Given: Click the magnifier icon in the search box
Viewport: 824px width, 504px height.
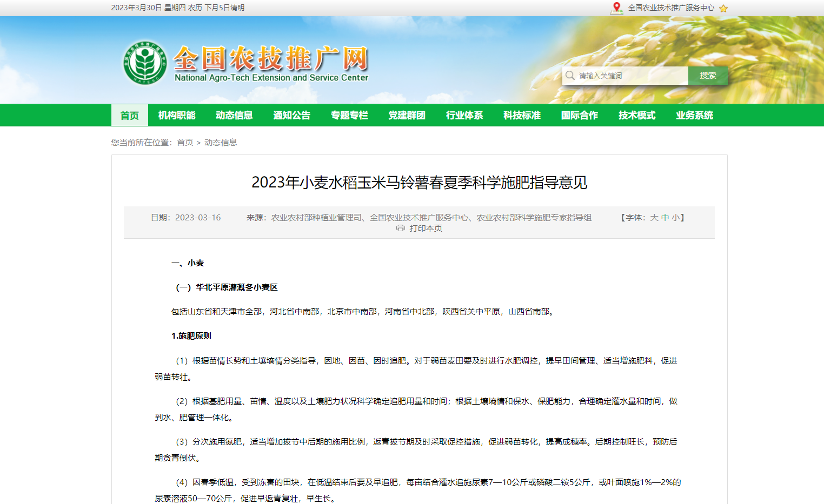Looking at the screenshot, I should coord(571,76).
